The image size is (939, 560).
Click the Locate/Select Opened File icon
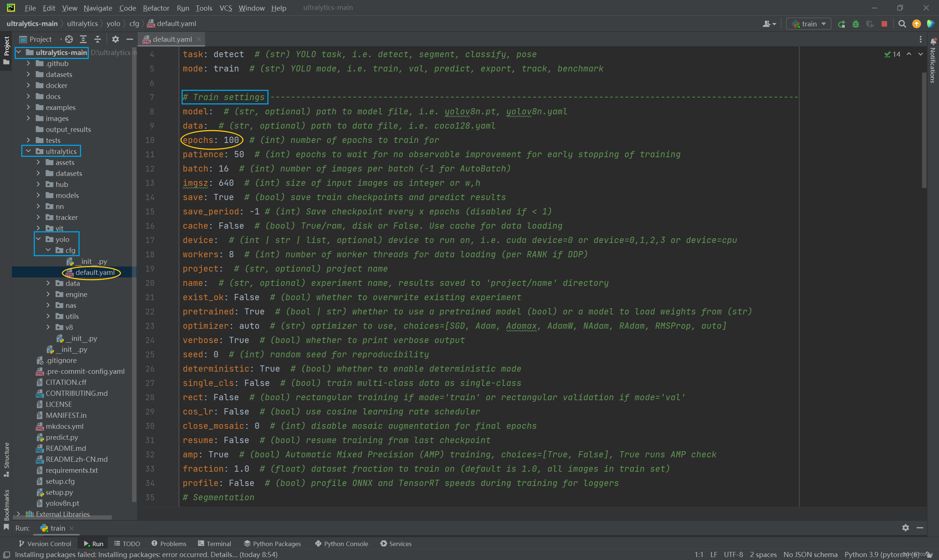(x=69, y=39)
